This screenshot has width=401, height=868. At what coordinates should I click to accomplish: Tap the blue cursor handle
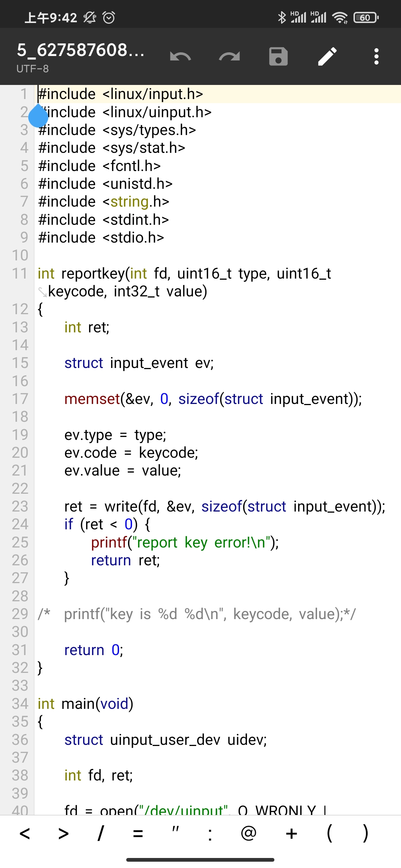[38, 116]
